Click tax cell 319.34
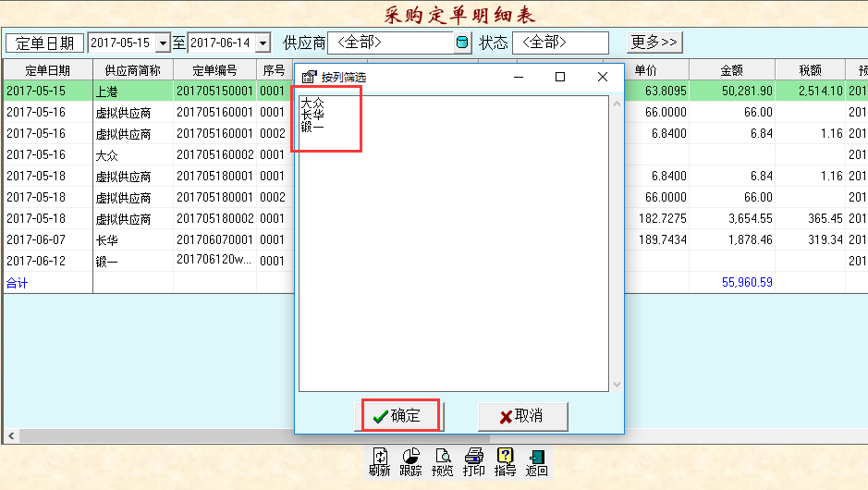Screen dimensions: 868x490 (811, 240)
